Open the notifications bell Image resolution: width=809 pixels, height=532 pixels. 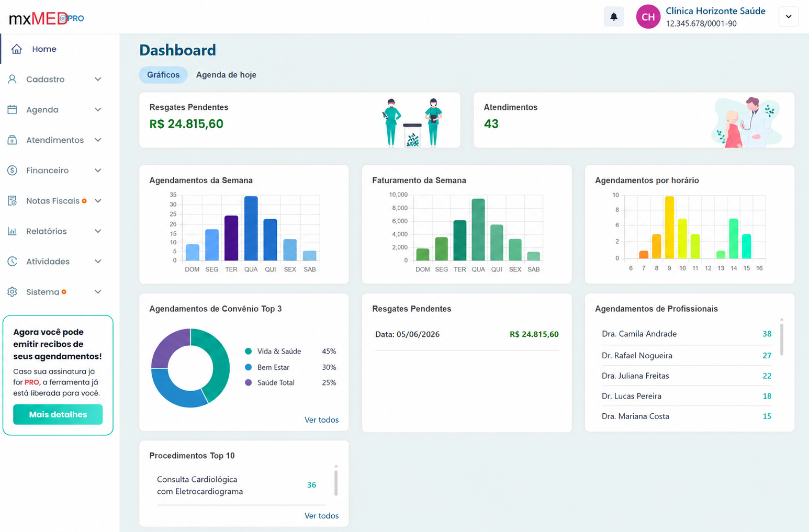pyautogui.click(x=614, y=17)
